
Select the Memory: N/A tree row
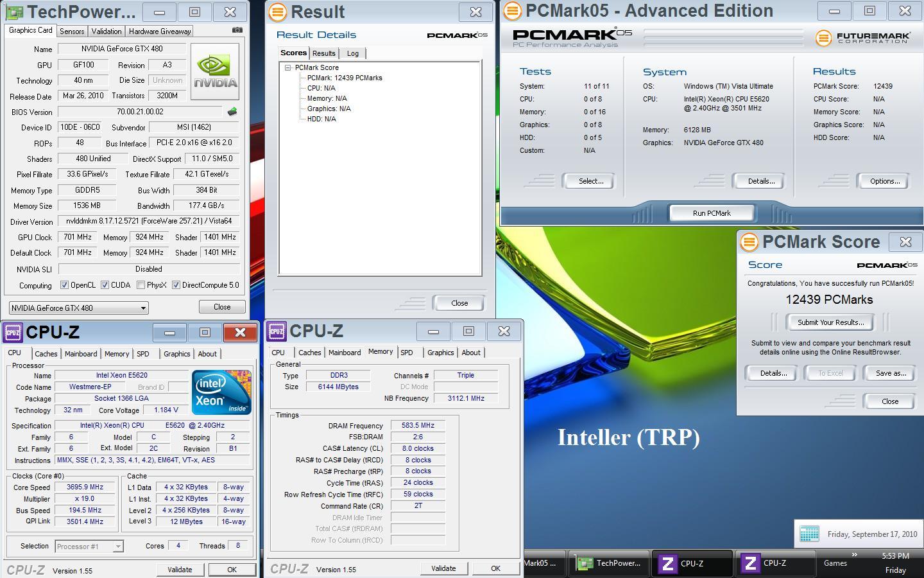[x=327, y=98]
